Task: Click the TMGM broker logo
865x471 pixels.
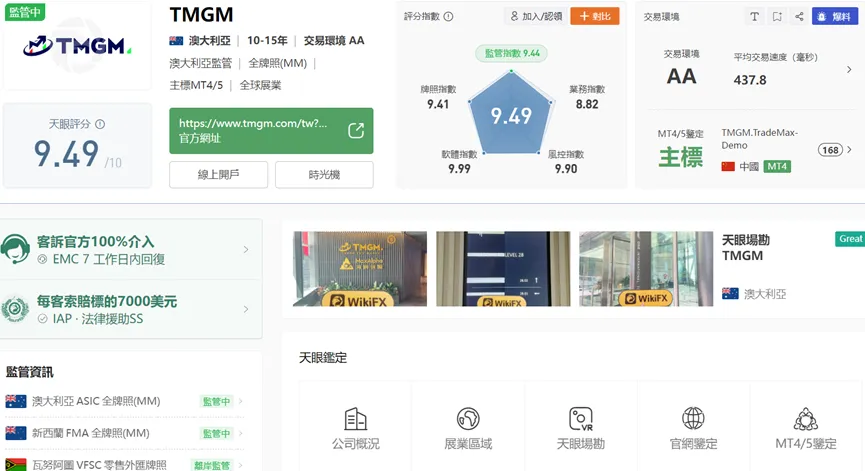Action: click(x=77, y=46)
